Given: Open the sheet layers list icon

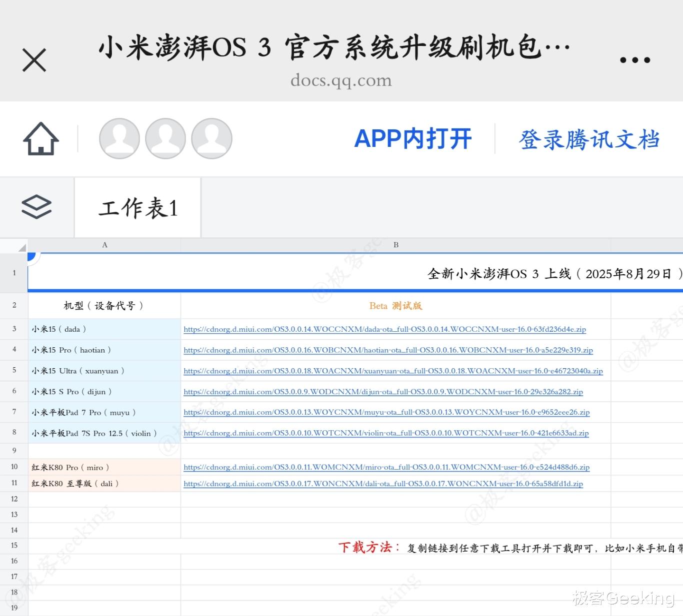Looking at the screenshot, I should (36, 206).
